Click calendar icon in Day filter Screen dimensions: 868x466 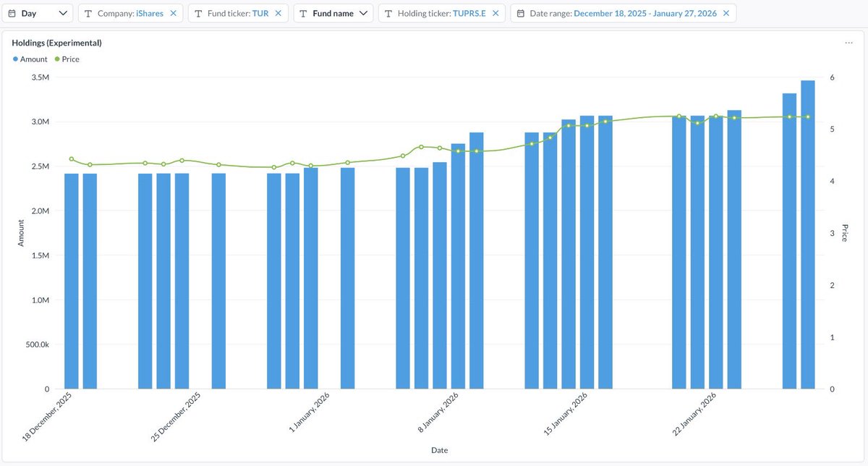click(x=12, y=13)
